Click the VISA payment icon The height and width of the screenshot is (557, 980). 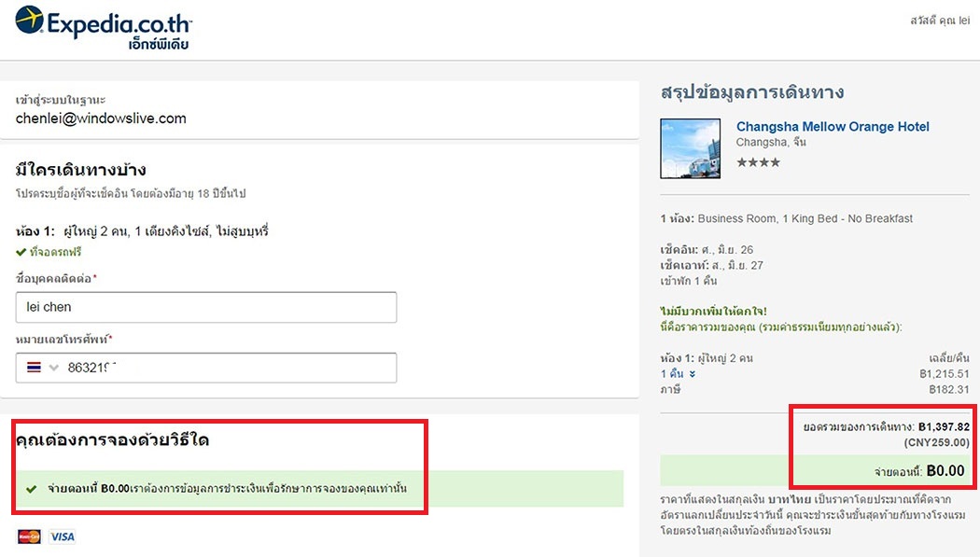(x=63, y=536)
